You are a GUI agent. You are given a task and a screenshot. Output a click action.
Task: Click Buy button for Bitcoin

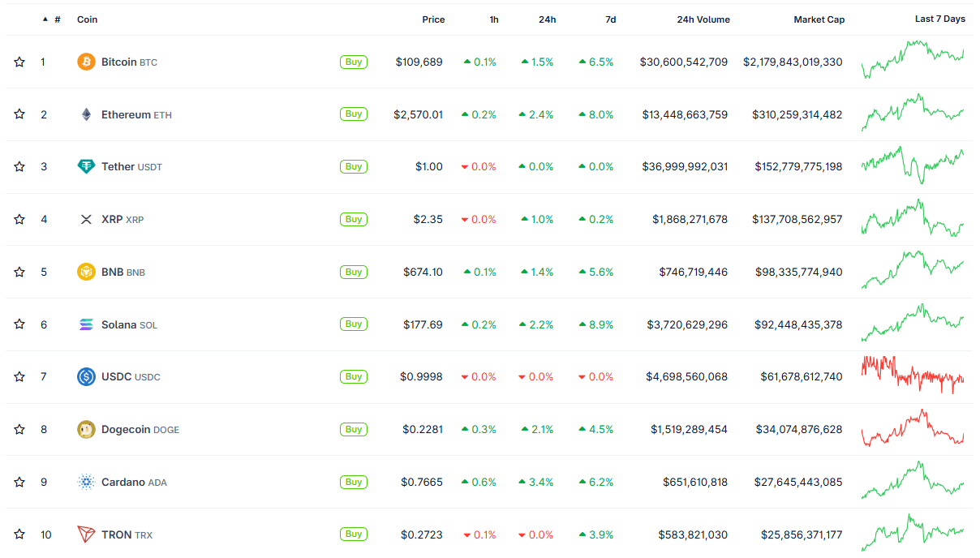pos(354,62)
